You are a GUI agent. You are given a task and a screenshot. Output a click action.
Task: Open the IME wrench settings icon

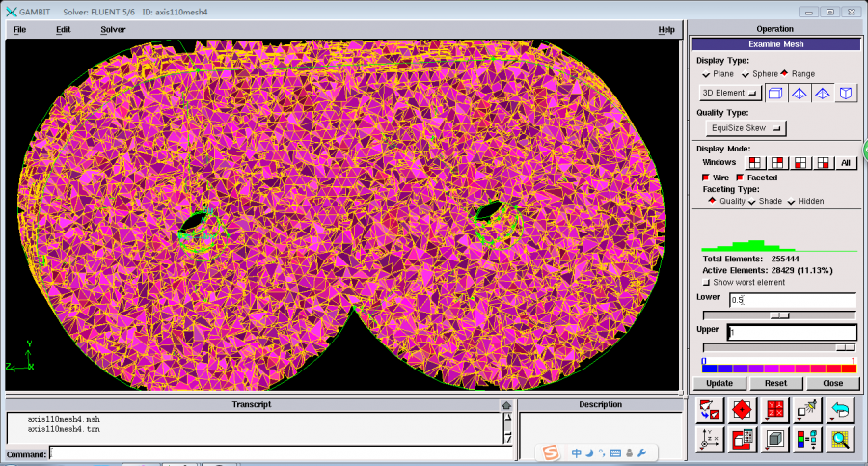(x=642, y=453)
